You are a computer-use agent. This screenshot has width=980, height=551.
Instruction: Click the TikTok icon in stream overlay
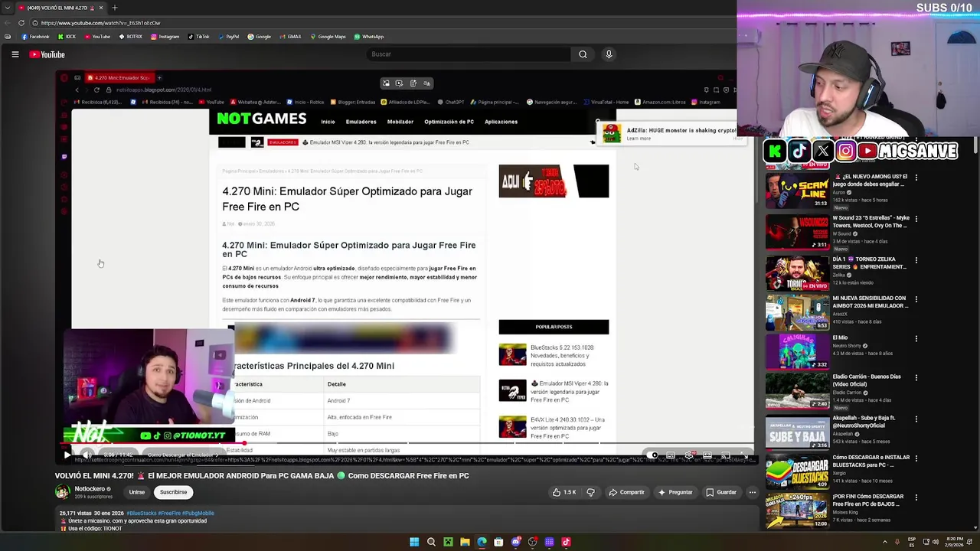click(x=799, y=152)
